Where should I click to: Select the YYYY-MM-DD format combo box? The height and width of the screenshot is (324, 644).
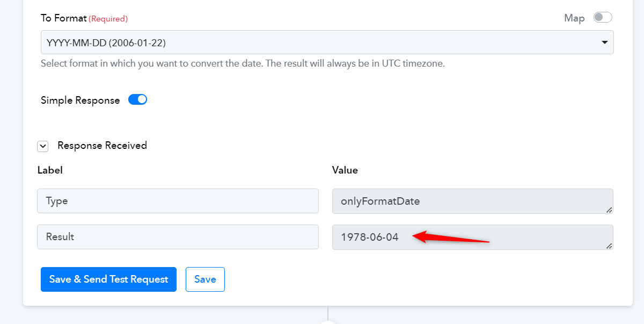click(x=327, y=42)
